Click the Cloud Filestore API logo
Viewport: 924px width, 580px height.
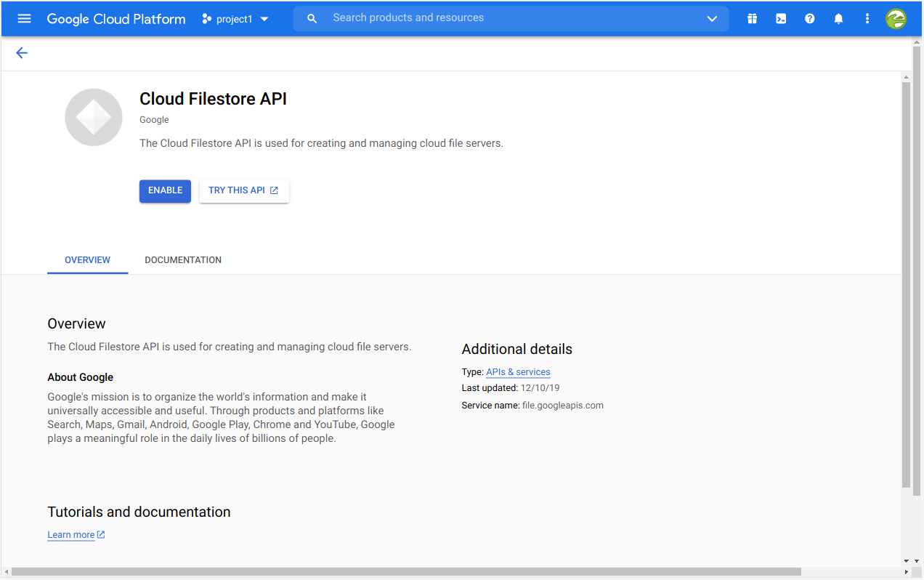[x=94, y=118]
